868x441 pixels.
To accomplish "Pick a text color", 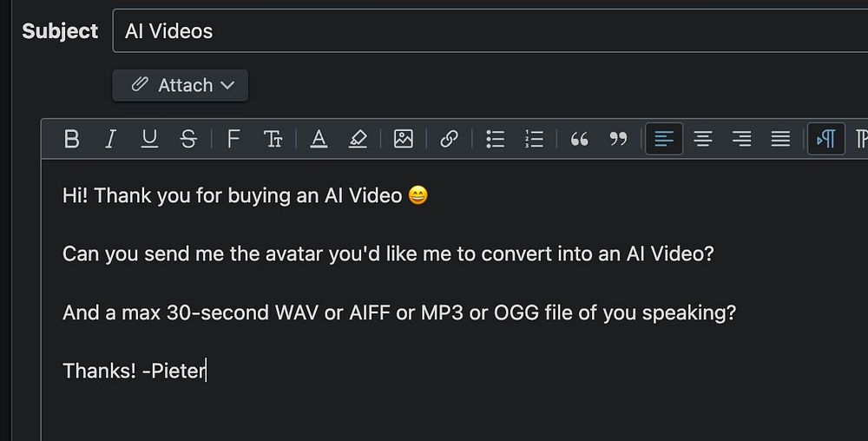I will 319,139.
